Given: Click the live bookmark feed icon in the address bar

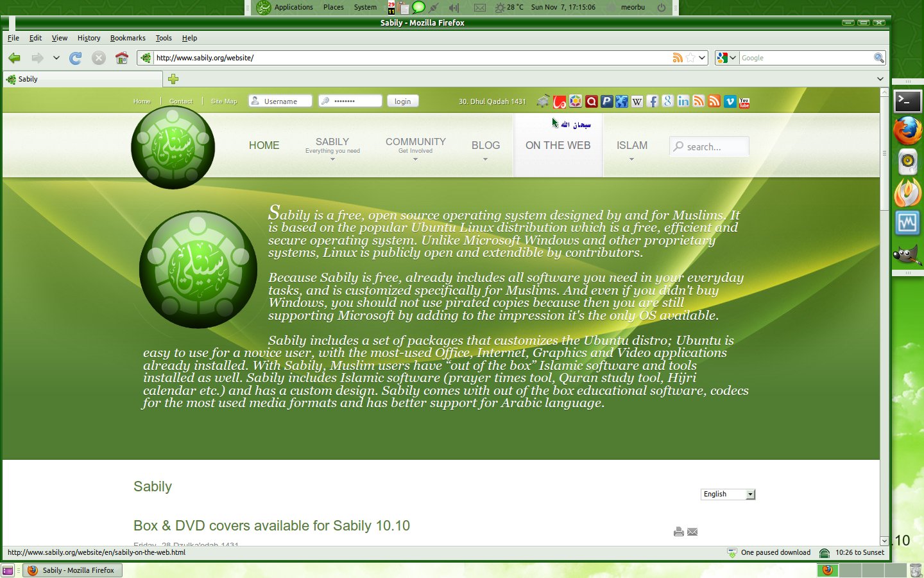Looking at the screenshot, I should [x=678, y=57].
